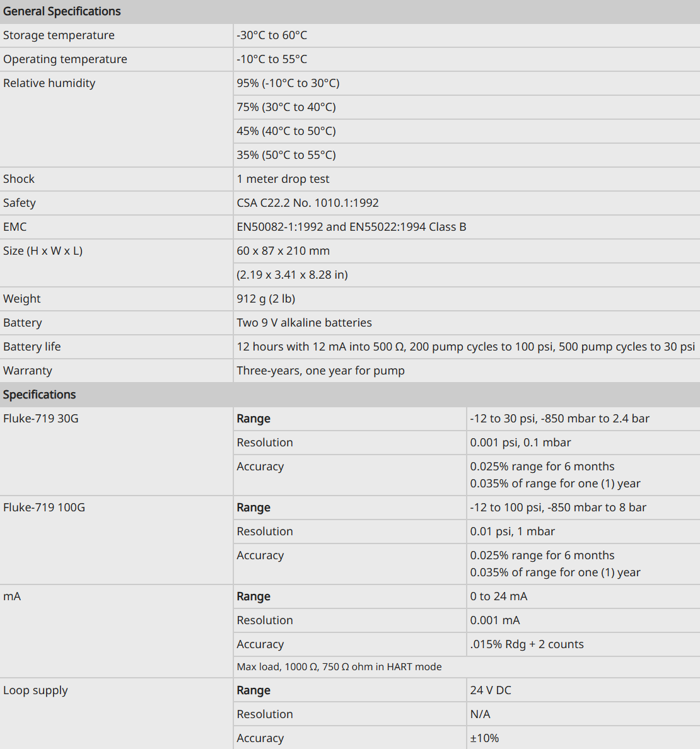This screenshot has width=700, height=749.
Task: Click the Max load HART mode note
Action: pyautogui.click(x=339, y=667)
